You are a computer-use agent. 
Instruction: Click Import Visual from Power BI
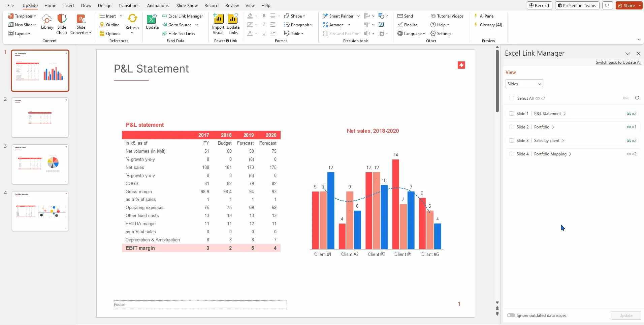click(218, 24)
